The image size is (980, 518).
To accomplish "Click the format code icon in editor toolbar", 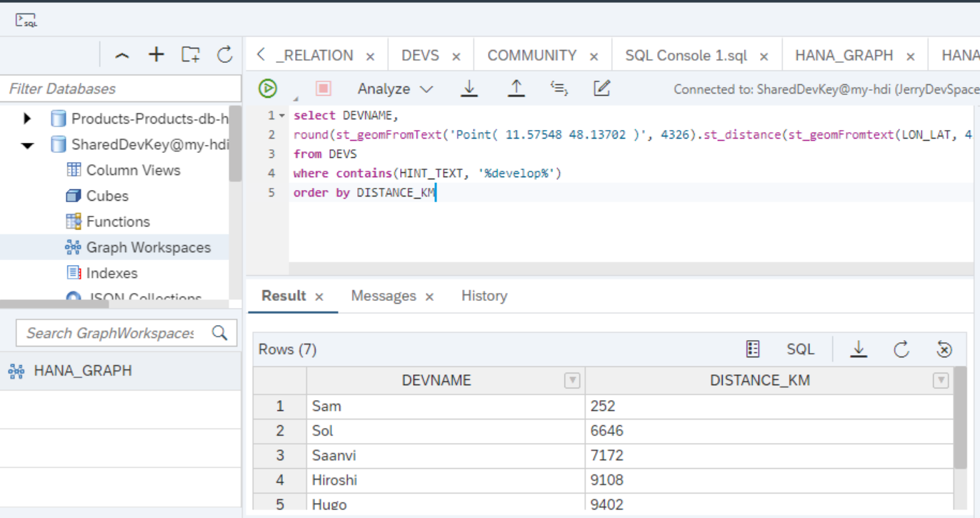I will (x=559, y=89).
